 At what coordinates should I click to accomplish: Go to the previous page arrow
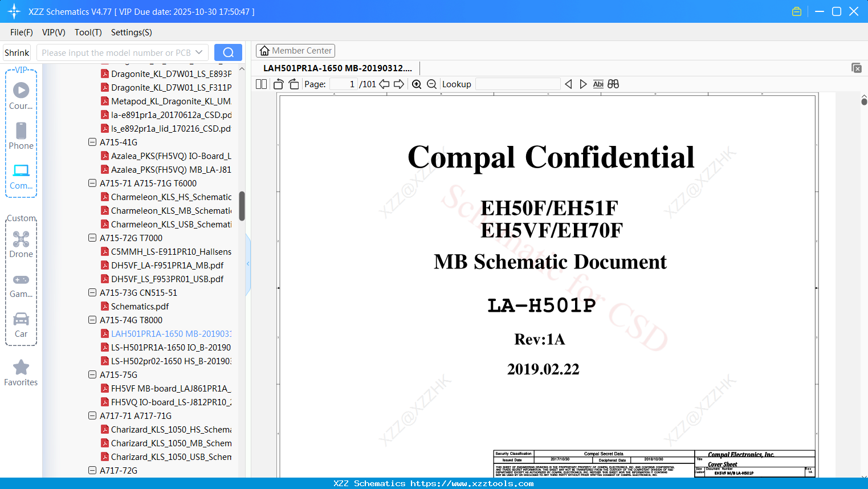pos(384,84)
